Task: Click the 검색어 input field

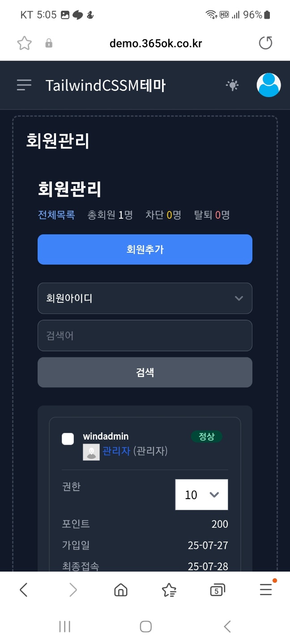Action: [145, 335]
